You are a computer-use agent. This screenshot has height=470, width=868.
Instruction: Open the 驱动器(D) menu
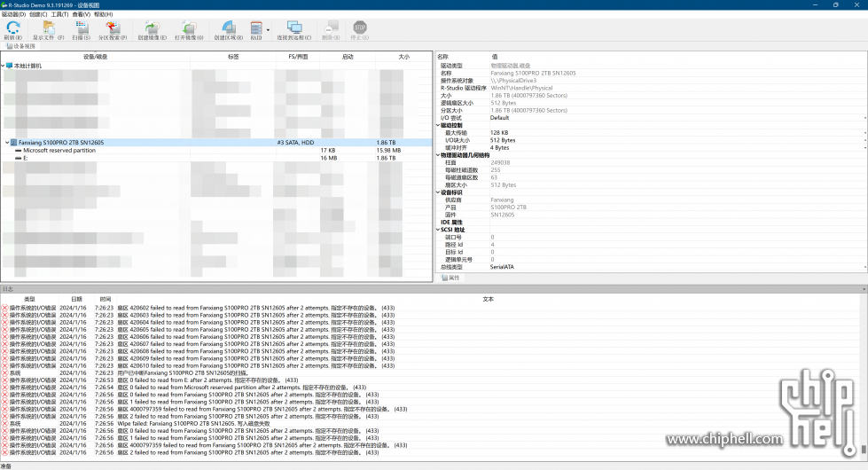pyautogui.click(x=13, y=14)
